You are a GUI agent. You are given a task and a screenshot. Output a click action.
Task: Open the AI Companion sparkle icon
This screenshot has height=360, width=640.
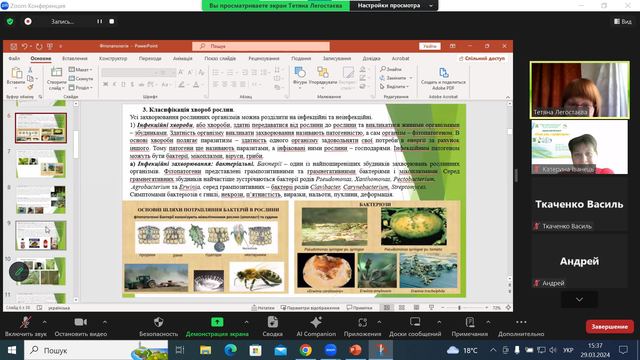point(316,322)
